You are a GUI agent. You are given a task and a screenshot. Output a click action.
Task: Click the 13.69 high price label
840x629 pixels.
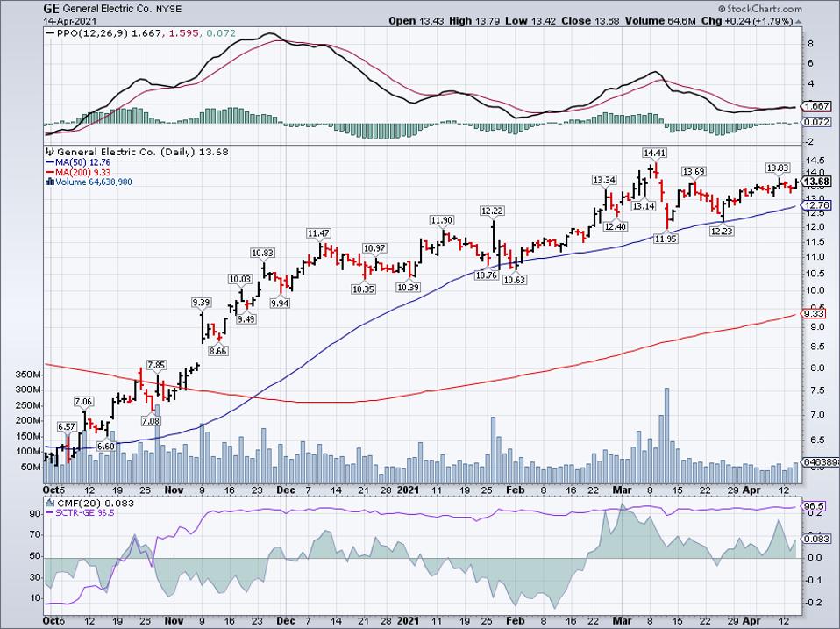click(694, 171)
